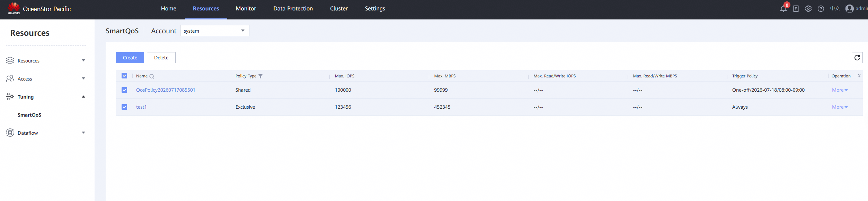Expand the Access sidebar section arrow
868x201 pixels.
point(83,78)
